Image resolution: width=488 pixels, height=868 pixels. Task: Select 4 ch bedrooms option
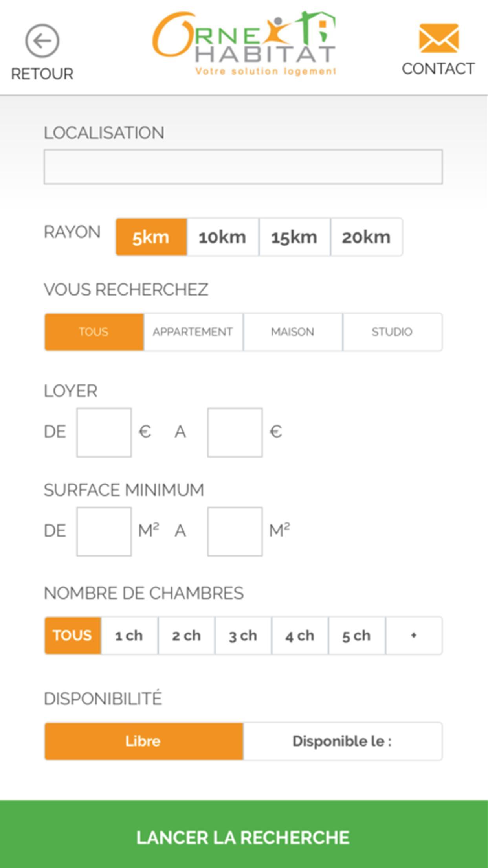pyautogui.click(x=300, y=636)
